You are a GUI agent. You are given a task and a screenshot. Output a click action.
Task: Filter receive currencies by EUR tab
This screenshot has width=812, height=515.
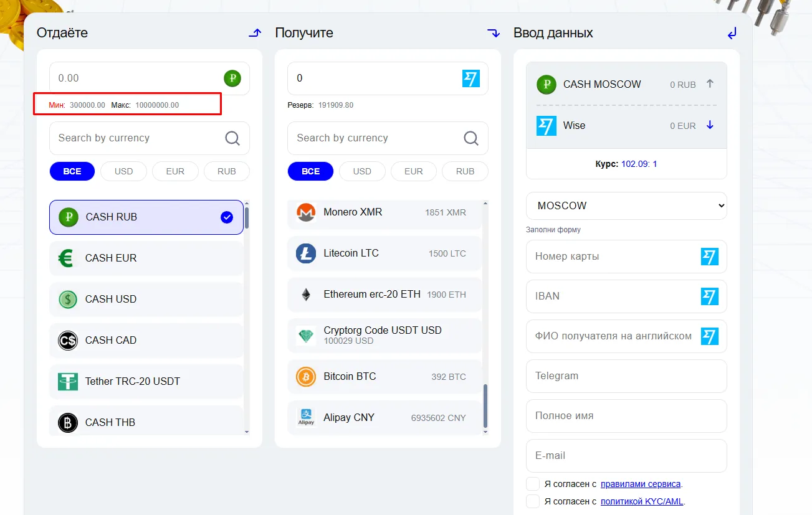pos(414,171)
